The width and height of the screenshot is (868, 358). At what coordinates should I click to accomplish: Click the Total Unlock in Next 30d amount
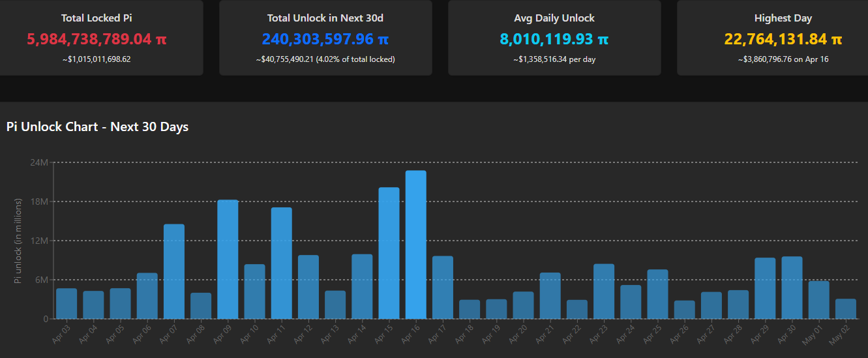[x=325, y=39]
